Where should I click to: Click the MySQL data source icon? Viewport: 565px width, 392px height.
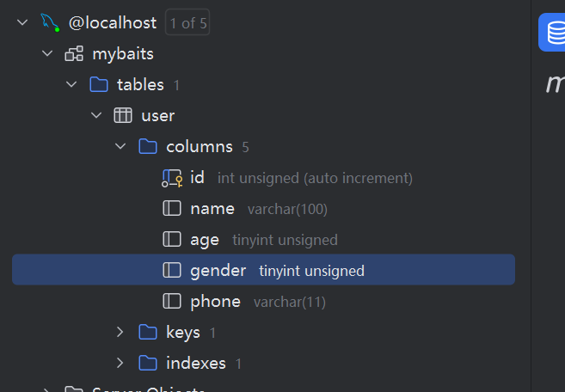point(50,22)
